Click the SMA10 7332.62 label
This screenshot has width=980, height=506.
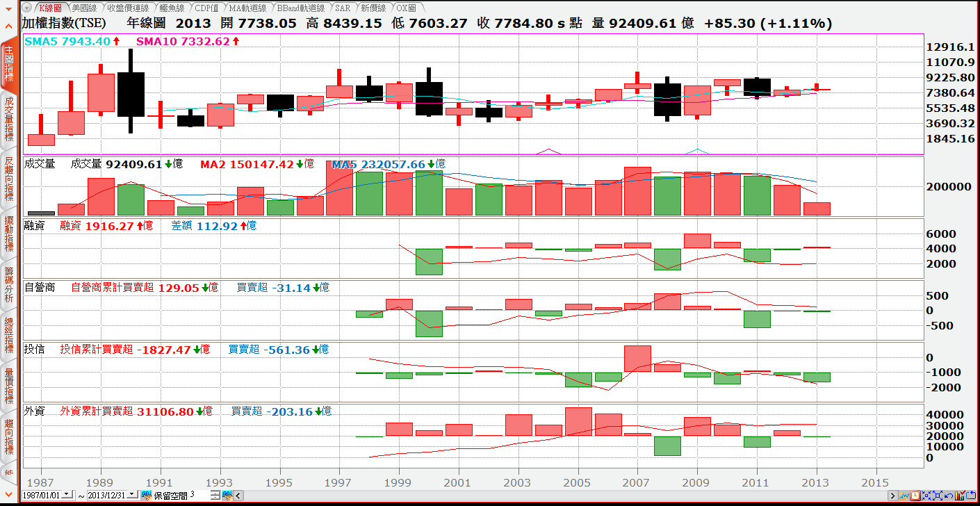coord(183,41)
